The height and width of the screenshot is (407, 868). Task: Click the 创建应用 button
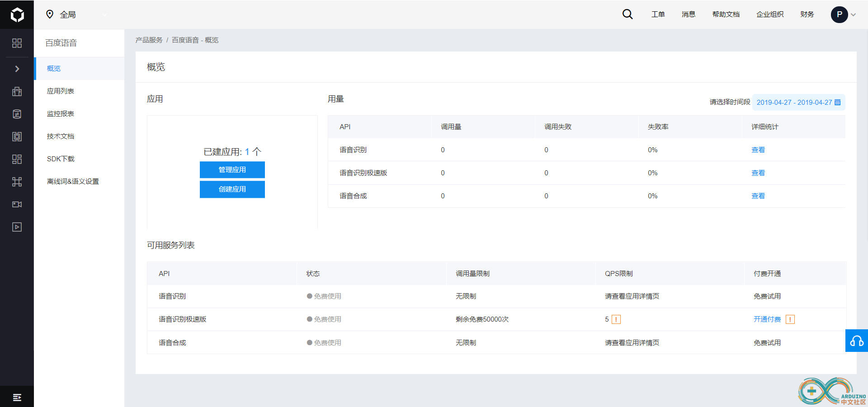232,189
